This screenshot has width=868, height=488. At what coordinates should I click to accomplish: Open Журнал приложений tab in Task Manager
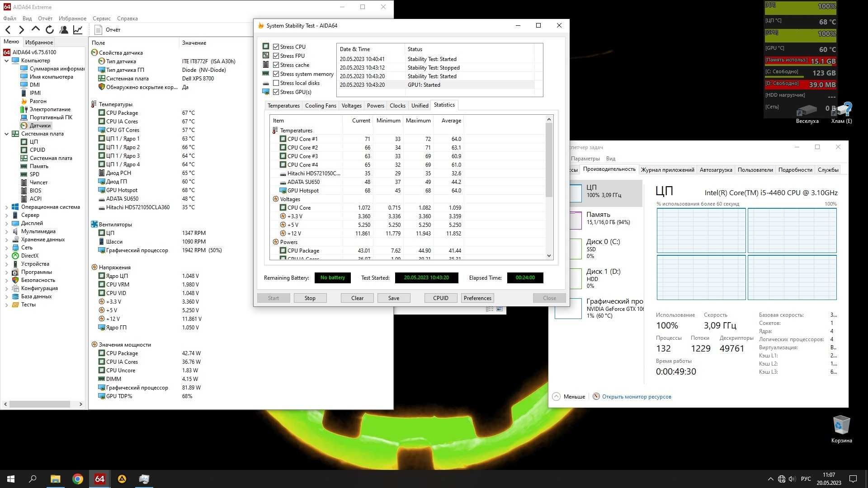click(x=667, y=170)
